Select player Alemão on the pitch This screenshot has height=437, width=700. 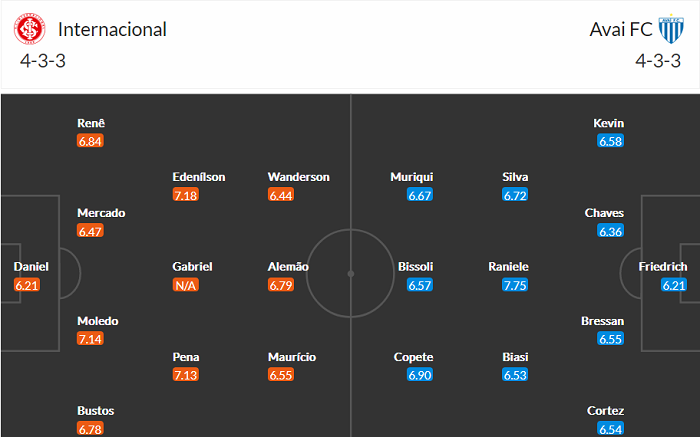288,267
